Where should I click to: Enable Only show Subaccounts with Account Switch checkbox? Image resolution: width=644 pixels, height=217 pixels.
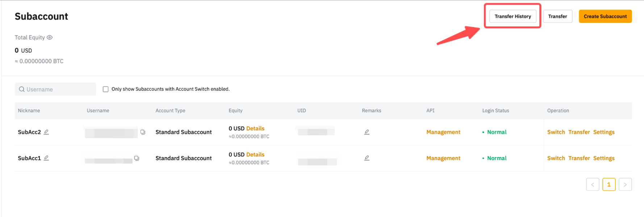tap(106, 89)
